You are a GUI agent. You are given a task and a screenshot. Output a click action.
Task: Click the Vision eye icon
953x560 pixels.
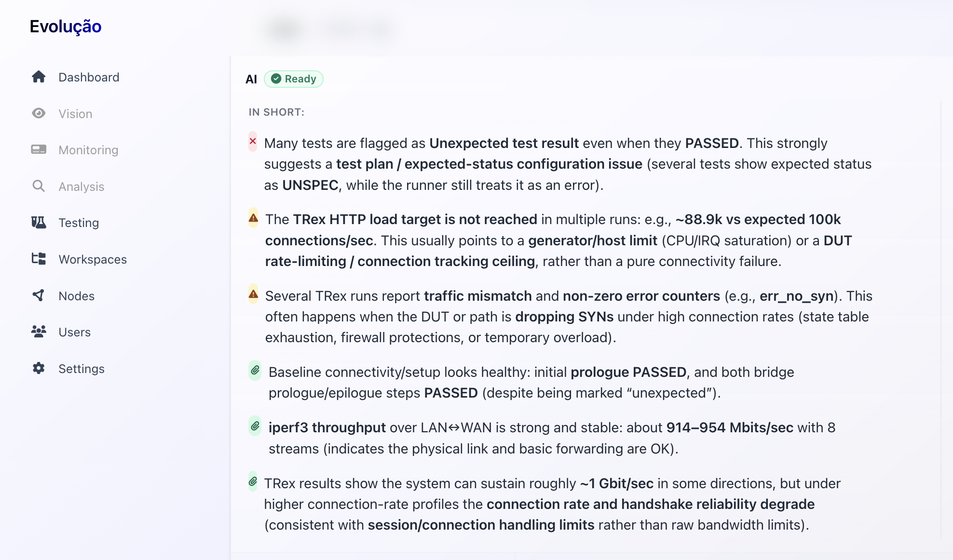point(39,113)
